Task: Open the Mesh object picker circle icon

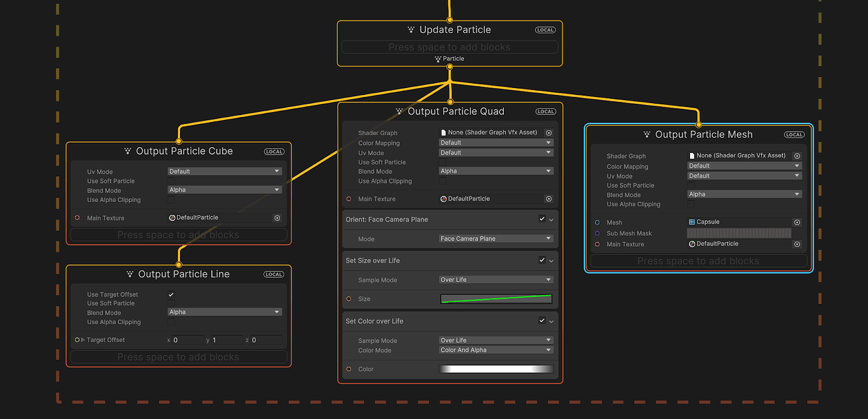Action: click(797, 221)
